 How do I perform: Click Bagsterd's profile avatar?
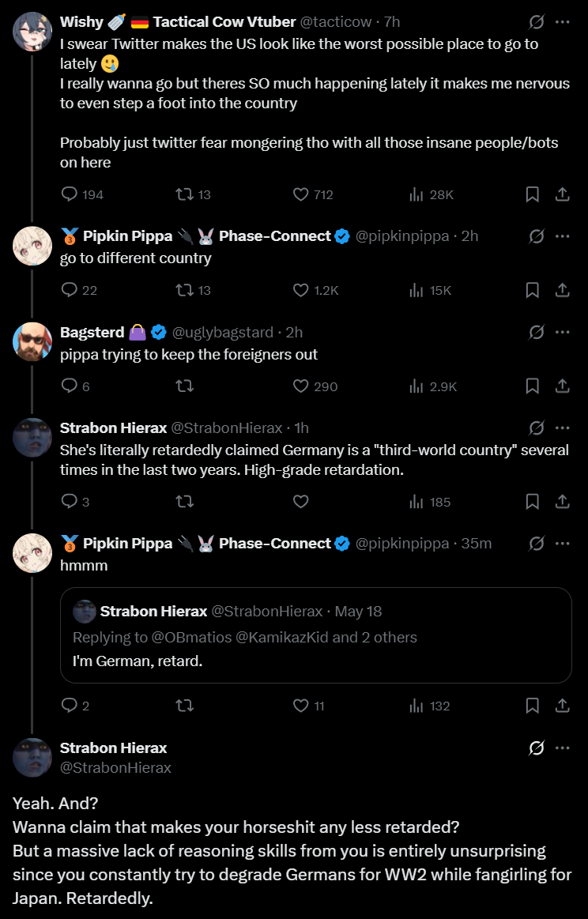pos(32,342)
